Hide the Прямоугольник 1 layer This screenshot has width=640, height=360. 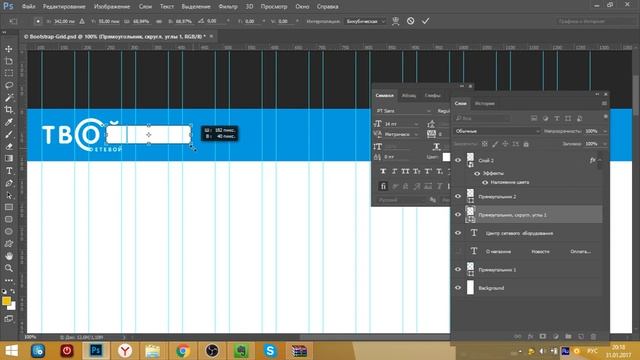point(458,269)
